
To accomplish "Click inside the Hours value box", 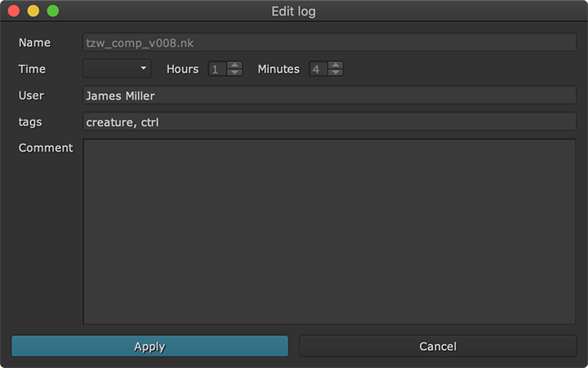I will click(217, 69).
